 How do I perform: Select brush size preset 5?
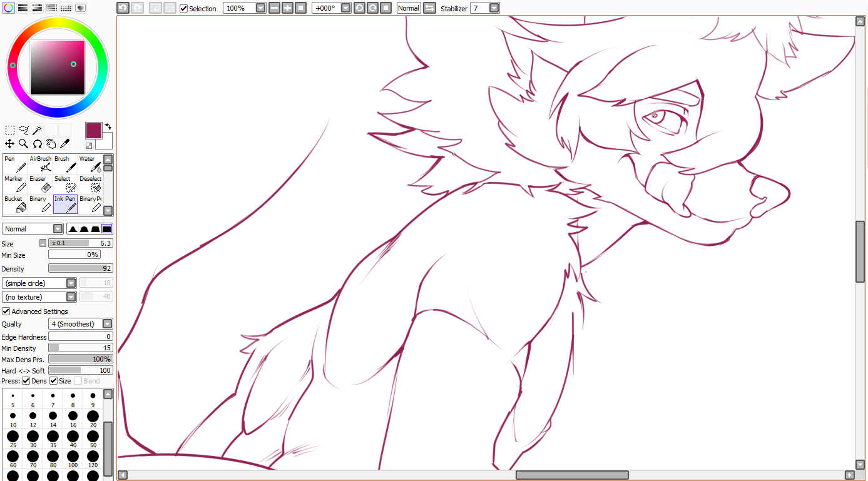click(13, 399)
